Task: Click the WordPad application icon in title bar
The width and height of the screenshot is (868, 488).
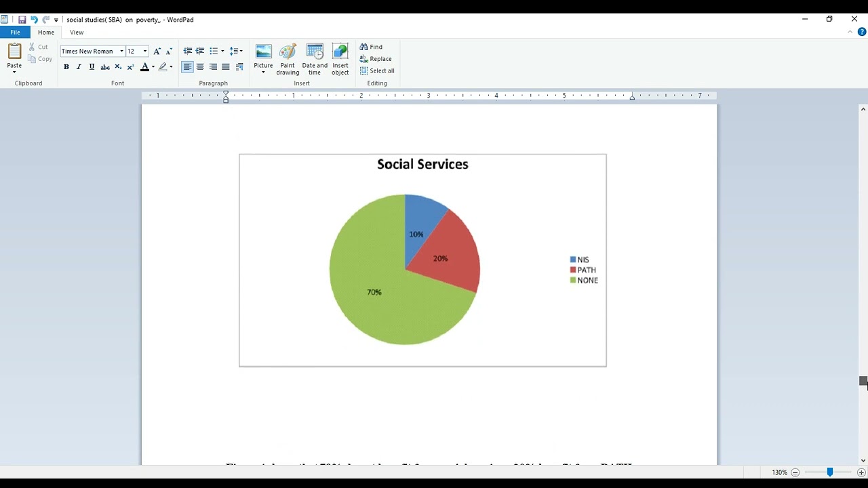Action: 5,20
